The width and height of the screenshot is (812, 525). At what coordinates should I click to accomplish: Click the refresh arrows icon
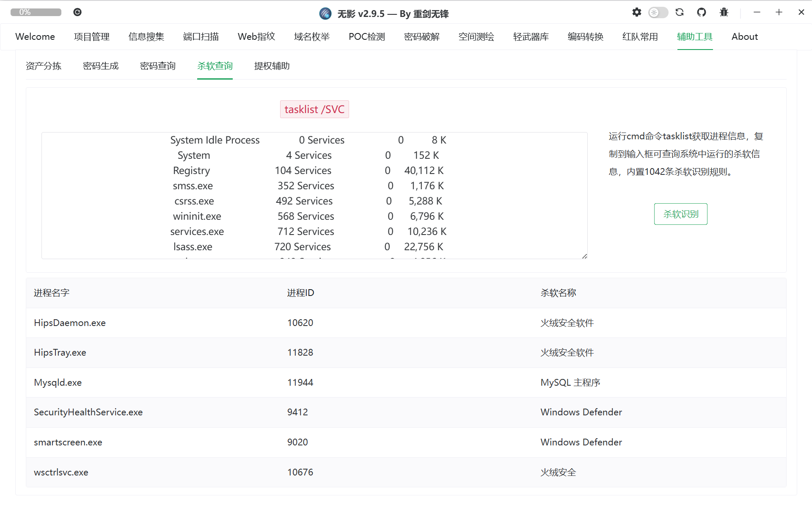[680, 12]
